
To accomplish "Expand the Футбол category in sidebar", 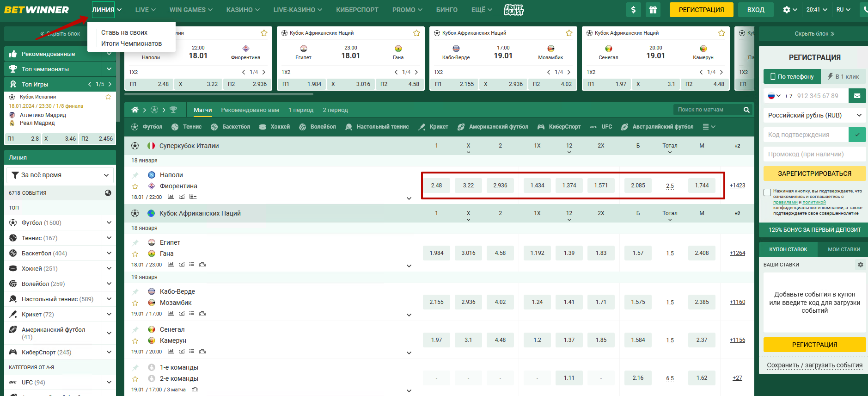I will (109, 223).
